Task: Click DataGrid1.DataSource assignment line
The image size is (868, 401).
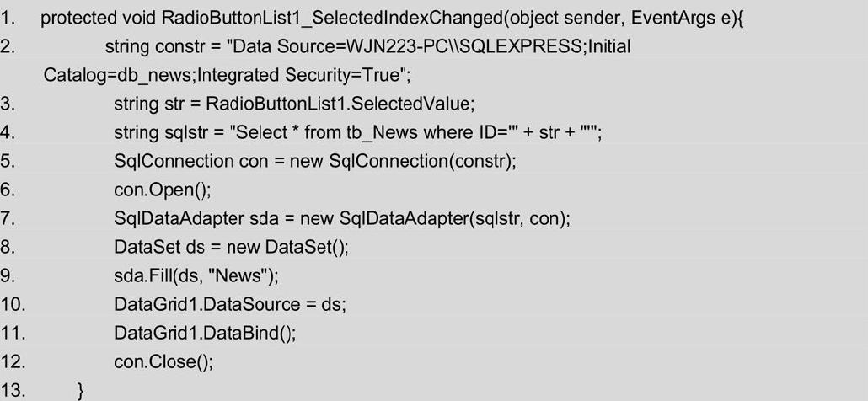Action: 230,305
